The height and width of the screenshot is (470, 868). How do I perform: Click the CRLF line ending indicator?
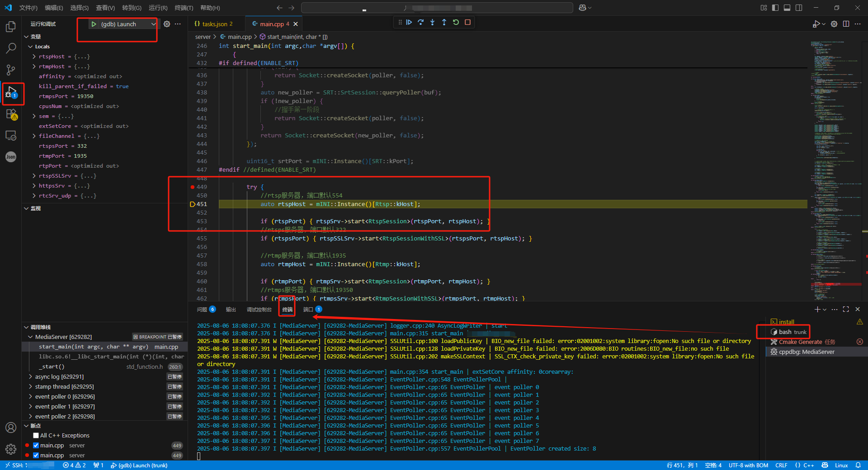click(x=781, y=465)
